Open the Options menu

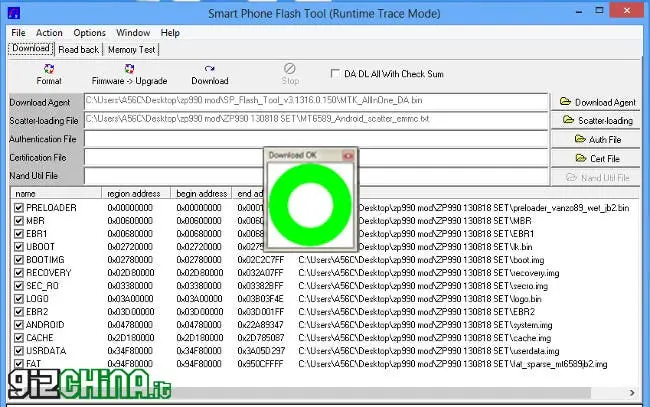pos(89,33)
